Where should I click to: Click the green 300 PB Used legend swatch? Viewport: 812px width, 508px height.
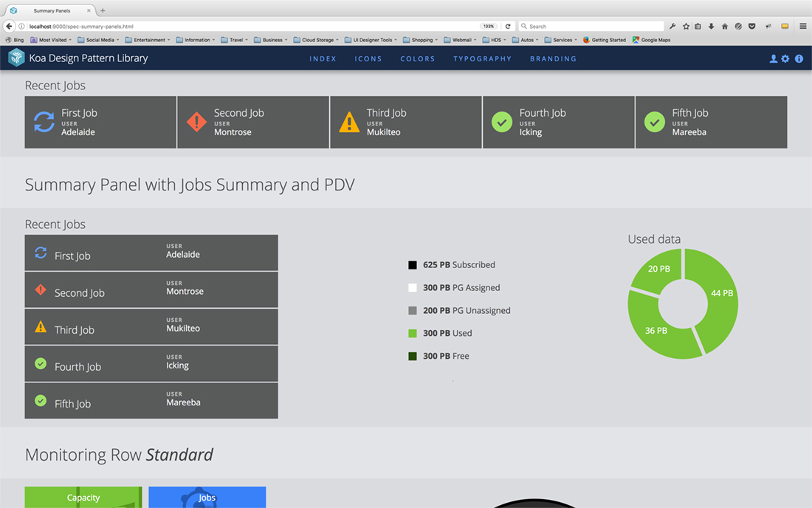point(413,334)
